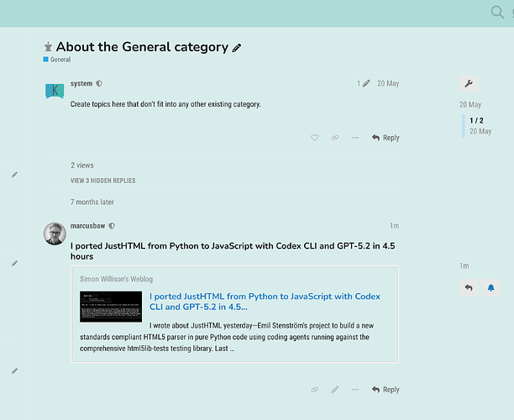Open onebox article thumbnail image

click(111, 307)
